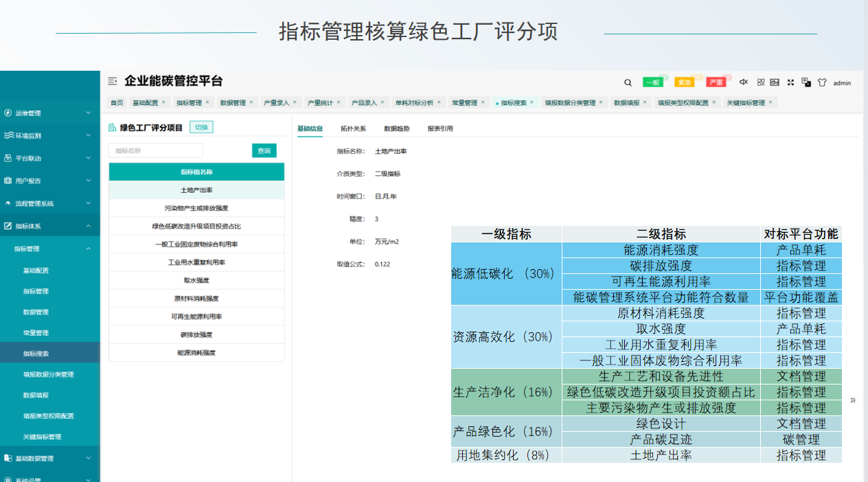Open the theme shirt icon

click(x=822, y=82)
